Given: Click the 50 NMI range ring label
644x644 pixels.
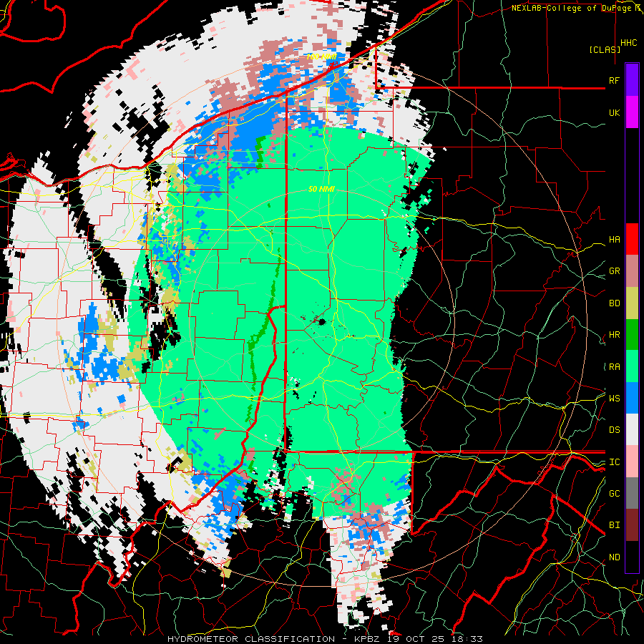Looking at the screenshot, I should [321, 189].
